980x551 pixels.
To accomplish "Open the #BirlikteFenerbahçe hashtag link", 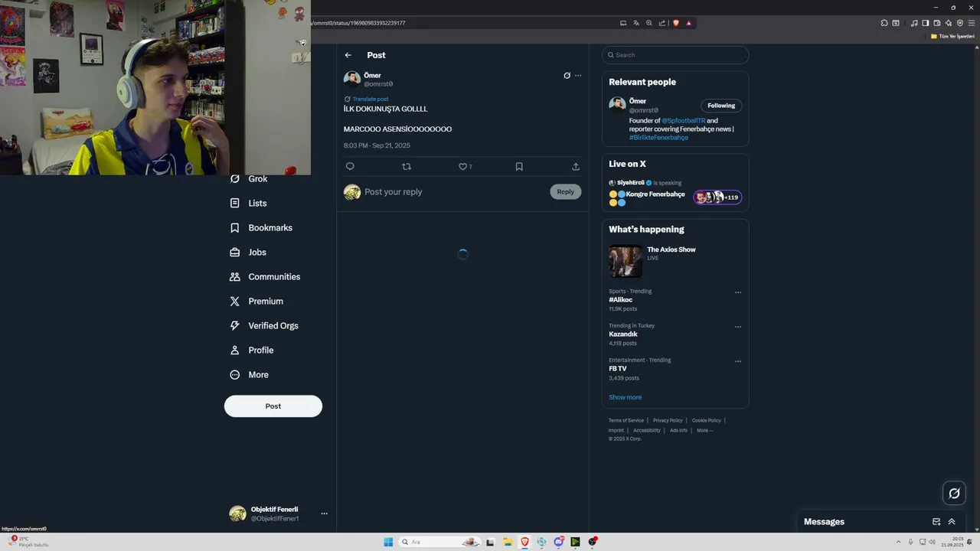I will pos(658,138).
